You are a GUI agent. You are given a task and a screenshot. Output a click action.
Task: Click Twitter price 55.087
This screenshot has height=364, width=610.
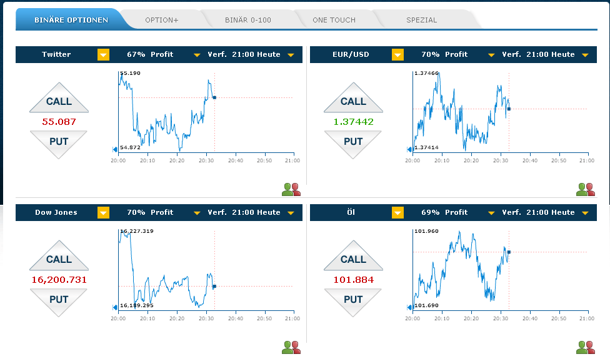(x=59, y=122)
